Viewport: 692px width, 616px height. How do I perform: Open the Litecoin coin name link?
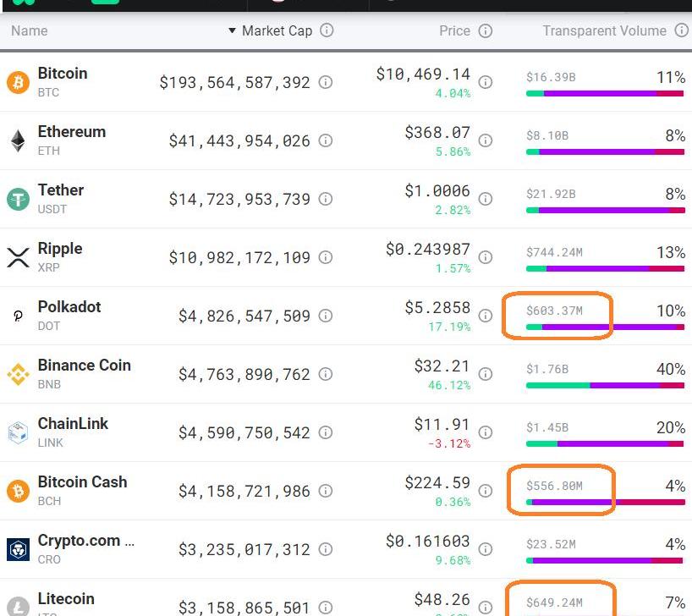(66, 599)
